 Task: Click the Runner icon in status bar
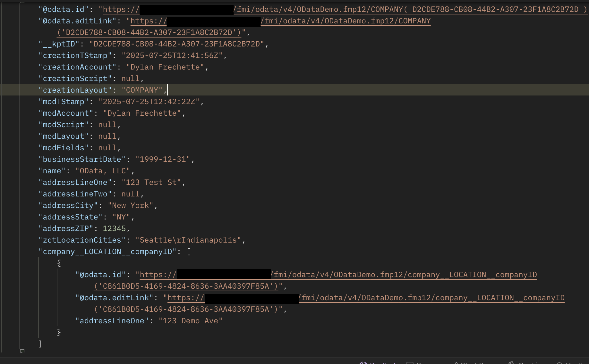point(410,363)
